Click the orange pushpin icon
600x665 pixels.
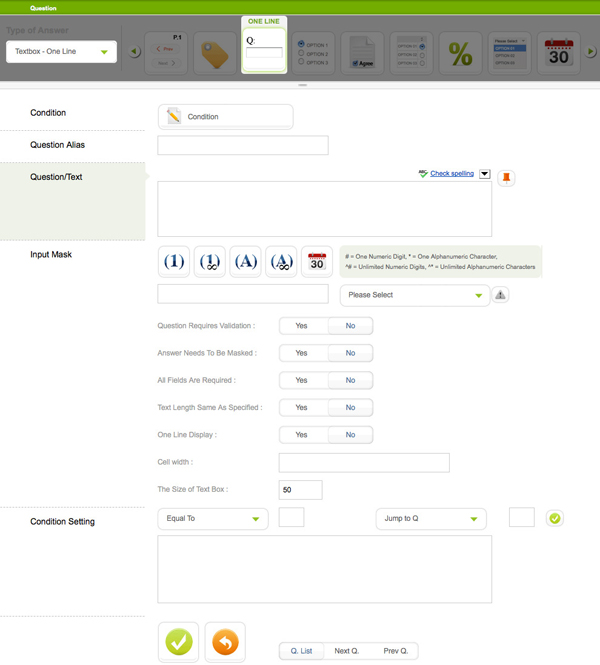pyautogui.click(x=506, y=178)
